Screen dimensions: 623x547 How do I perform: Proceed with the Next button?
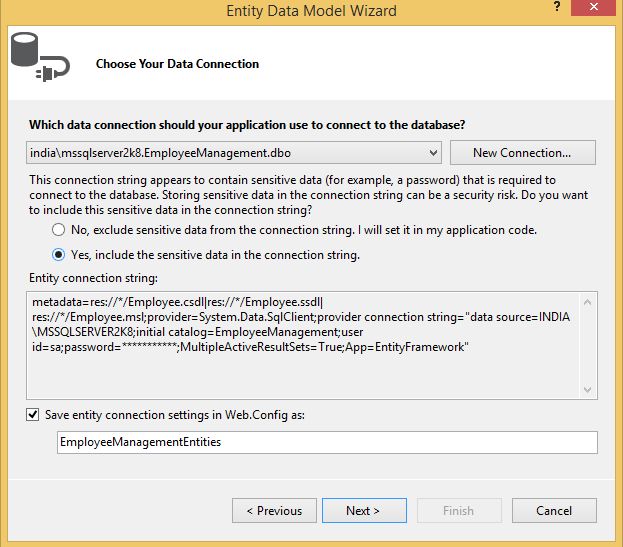pos(363,510)
